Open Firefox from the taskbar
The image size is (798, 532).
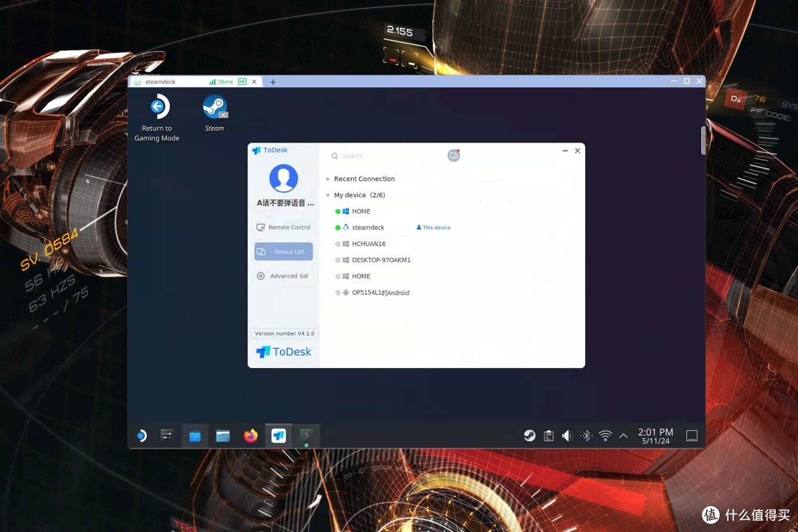pyautogui.click(x=250, y=436)
